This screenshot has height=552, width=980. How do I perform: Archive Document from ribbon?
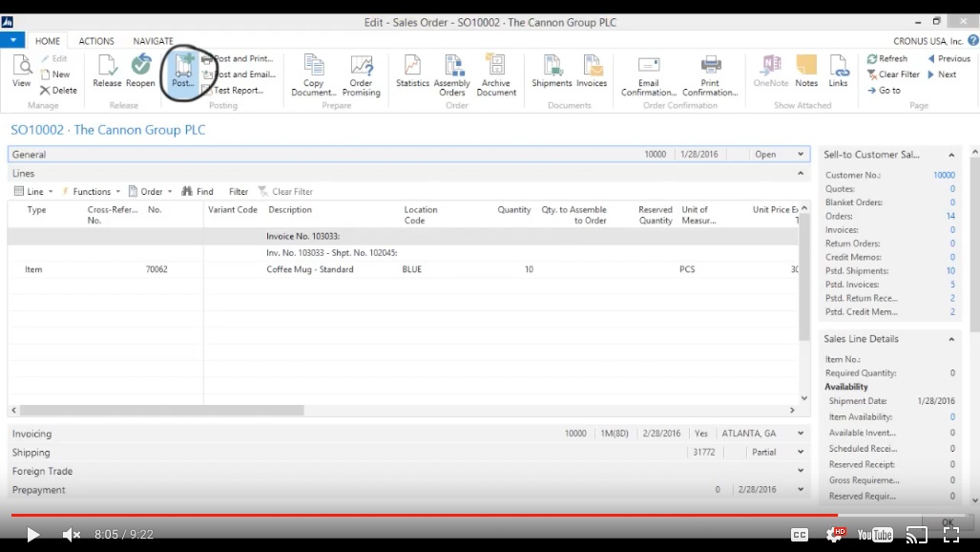(x=496, y=75)
